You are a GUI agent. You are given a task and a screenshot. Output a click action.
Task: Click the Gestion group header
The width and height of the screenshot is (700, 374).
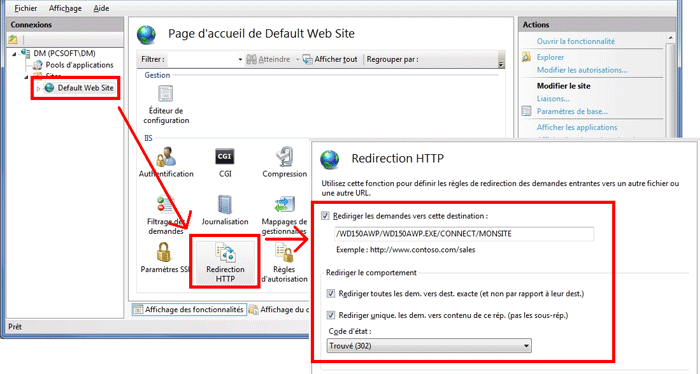[157, 75]
